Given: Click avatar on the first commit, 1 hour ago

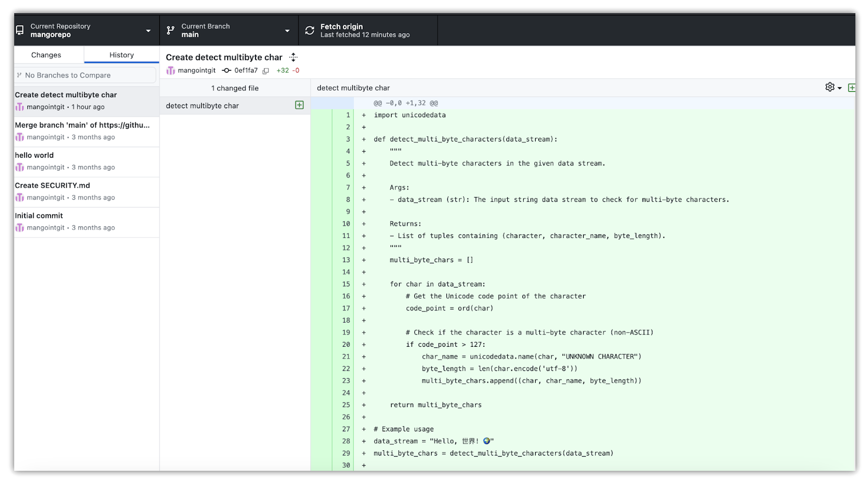Looking at the screenshot, I should point(20,107).
